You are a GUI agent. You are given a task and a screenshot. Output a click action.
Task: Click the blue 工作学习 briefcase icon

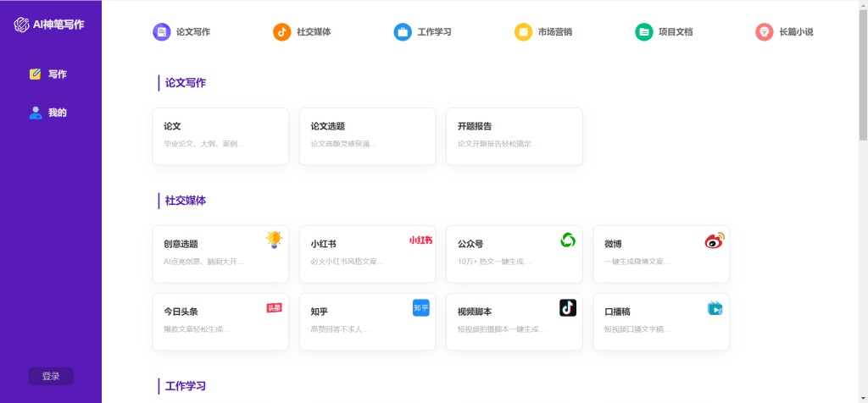click(x=403, y=32)
